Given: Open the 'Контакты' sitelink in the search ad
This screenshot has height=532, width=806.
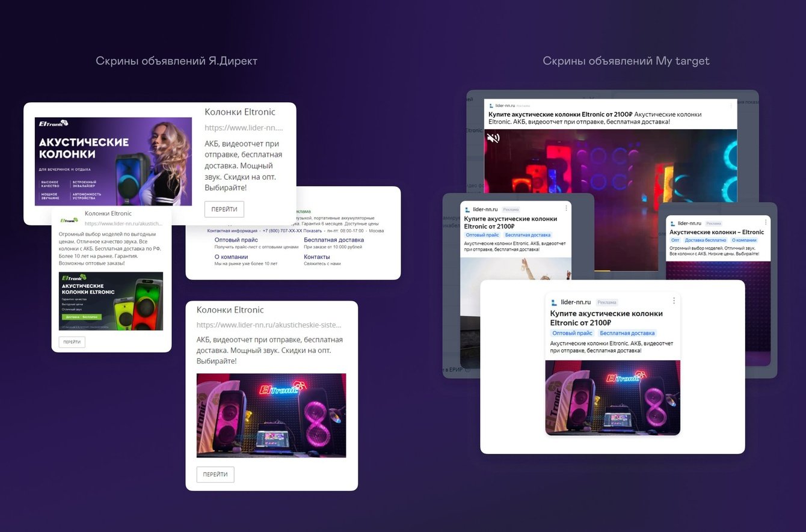Looking at the screenshot, I should click(317, 257).
